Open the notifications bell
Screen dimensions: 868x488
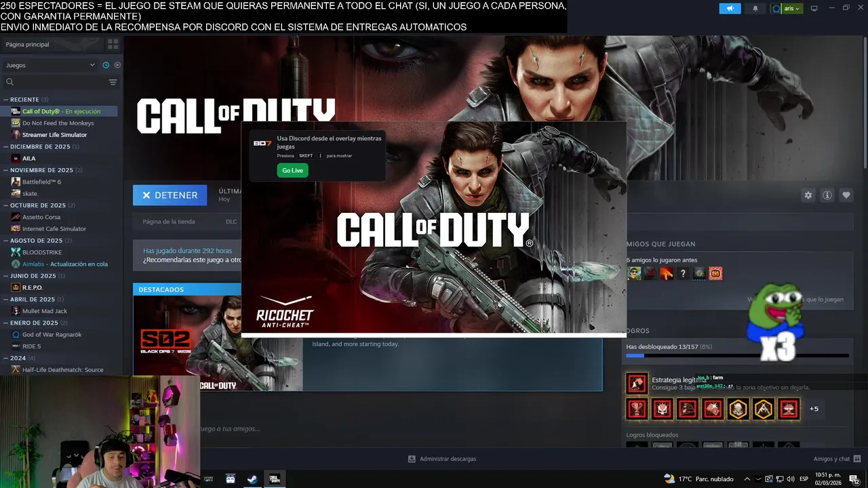click(x=755, y=8)
